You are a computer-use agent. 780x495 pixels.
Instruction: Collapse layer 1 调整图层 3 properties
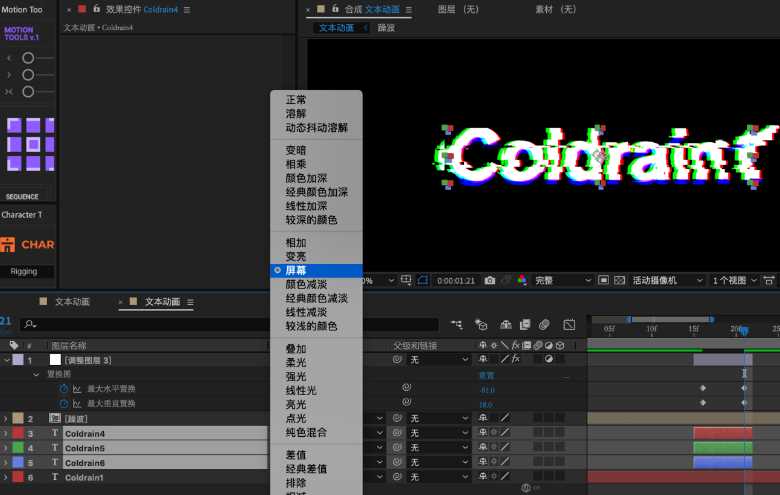[x=6, y=360]
